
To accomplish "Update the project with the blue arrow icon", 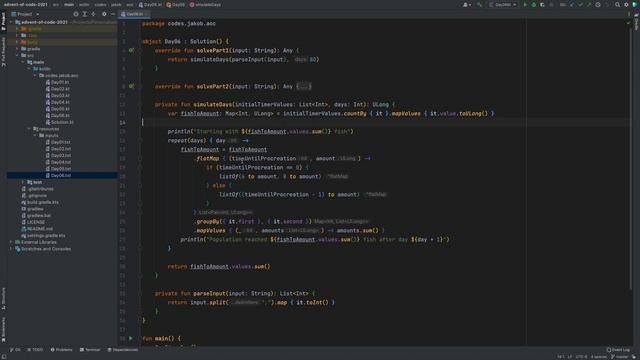I will pyautogui.click(x=571, y=5).
